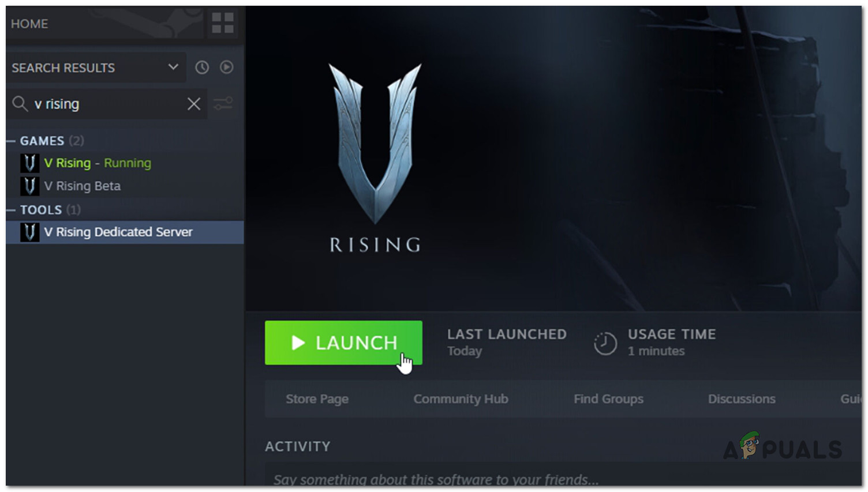
Task: Clear the search with the X icon
Action: pyautogui.click(x=193, y=104)
